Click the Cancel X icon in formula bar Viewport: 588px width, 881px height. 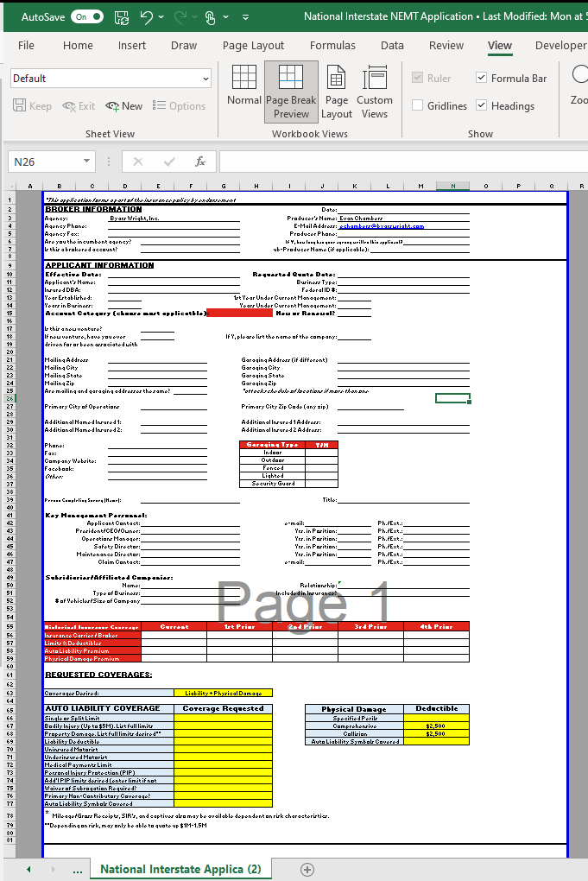tap(138, 162)
